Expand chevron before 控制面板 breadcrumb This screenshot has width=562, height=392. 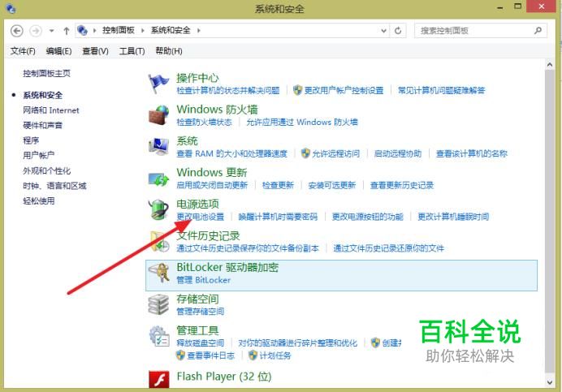[95, 31]
